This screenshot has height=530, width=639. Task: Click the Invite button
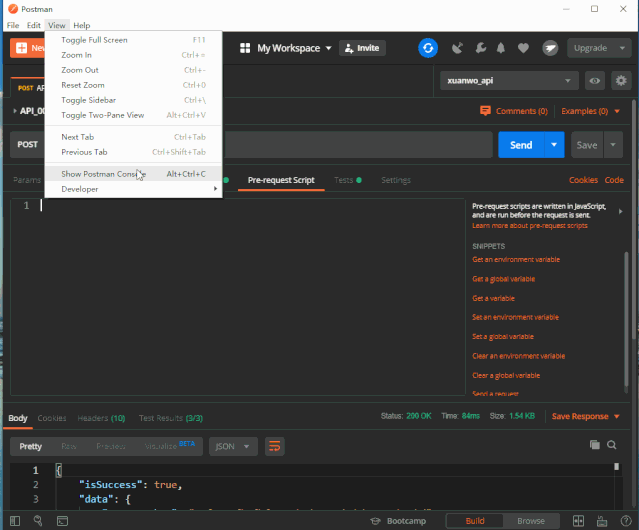(362, 48)
